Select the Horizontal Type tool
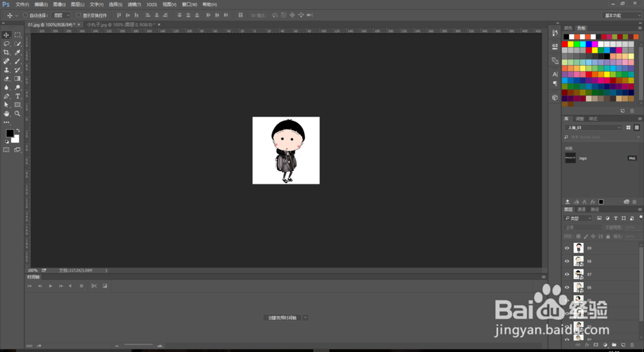This screenshot has width=644, height=352. coord(17,96)
